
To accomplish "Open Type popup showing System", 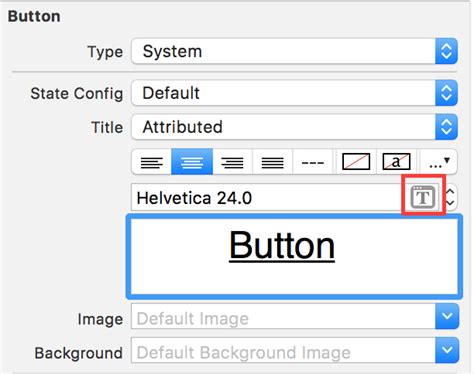I will coord(295,51).
